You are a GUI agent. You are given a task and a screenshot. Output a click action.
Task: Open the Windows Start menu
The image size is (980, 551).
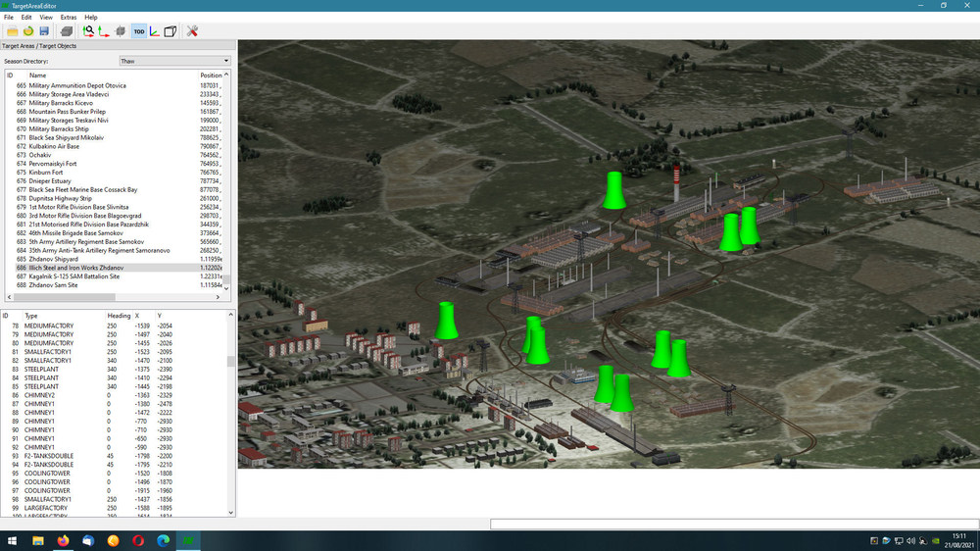pyautogui.click(x=12, y=541)
